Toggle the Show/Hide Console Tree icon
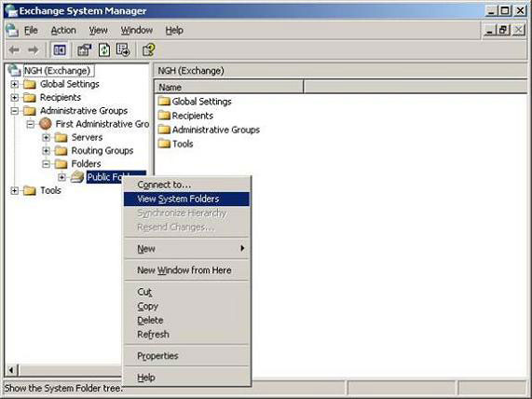The width and height of the screenshot is (532, 399). click(x=60, y=50)
